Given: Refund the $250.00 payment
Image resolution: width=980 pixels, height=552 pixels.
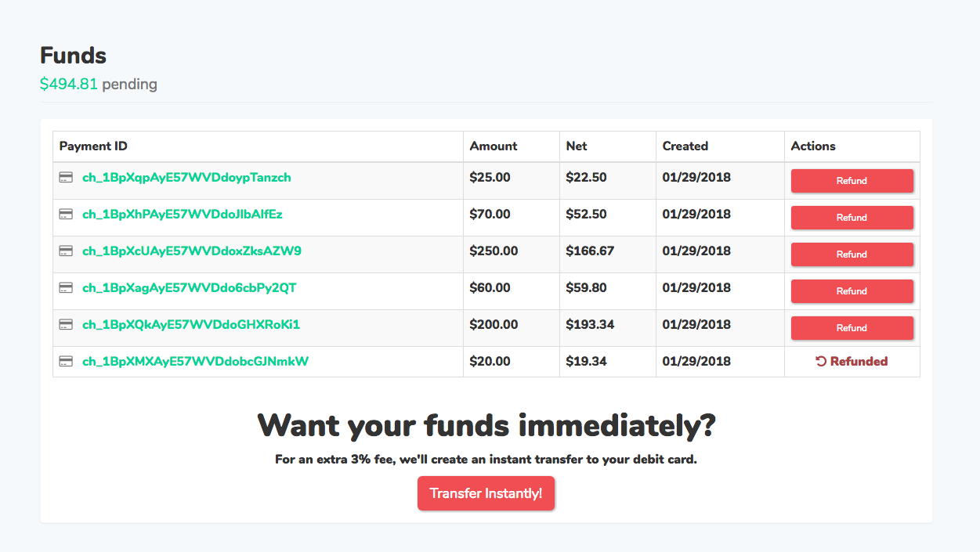Looking at the screenshot, I should click(x=852, y=254).
